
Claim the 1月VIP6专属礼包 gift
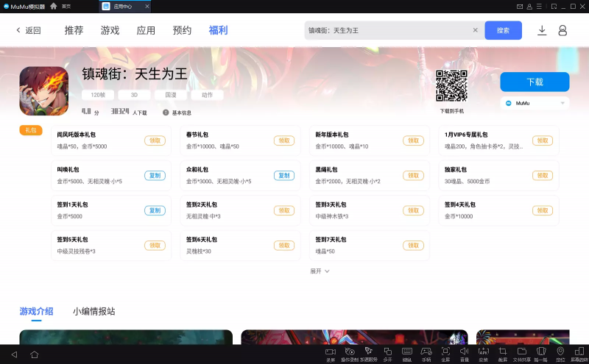coord(543,140)
